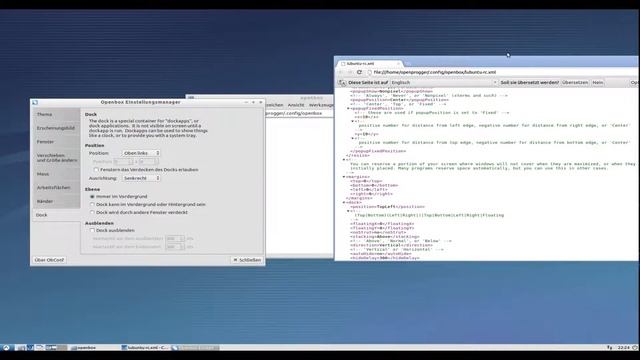640x360 pixels.
Task: Click the 'Wartezeit vor dem Ausblenden' spin field
Action: [x=175, y=239]
